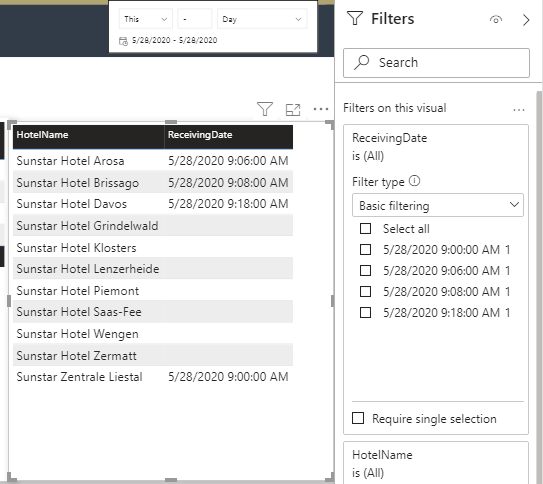Click the 5/28/2020 9:18:00 AM table cell
The image size is (543, 484).
(x=228, y=204)
